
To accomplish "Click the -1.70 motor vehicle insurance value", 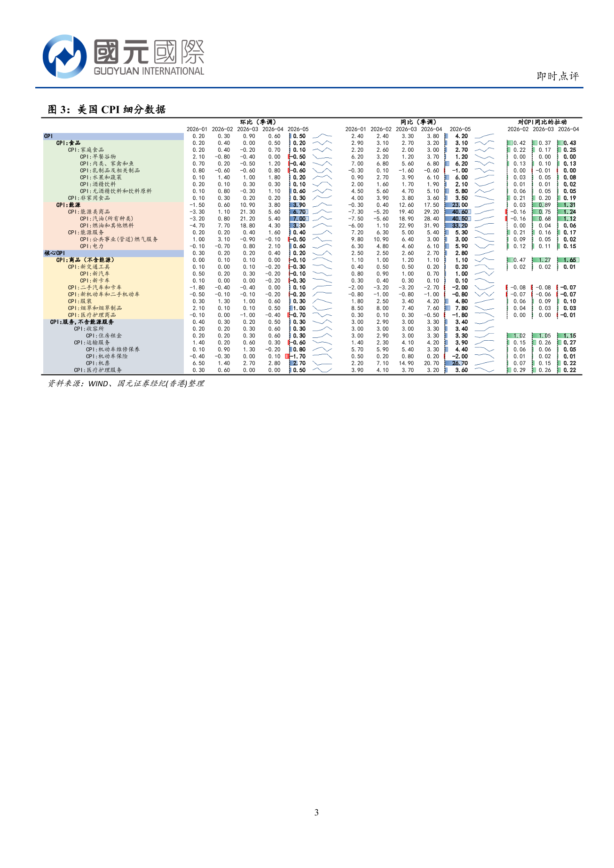I will (x=298, y=357).
